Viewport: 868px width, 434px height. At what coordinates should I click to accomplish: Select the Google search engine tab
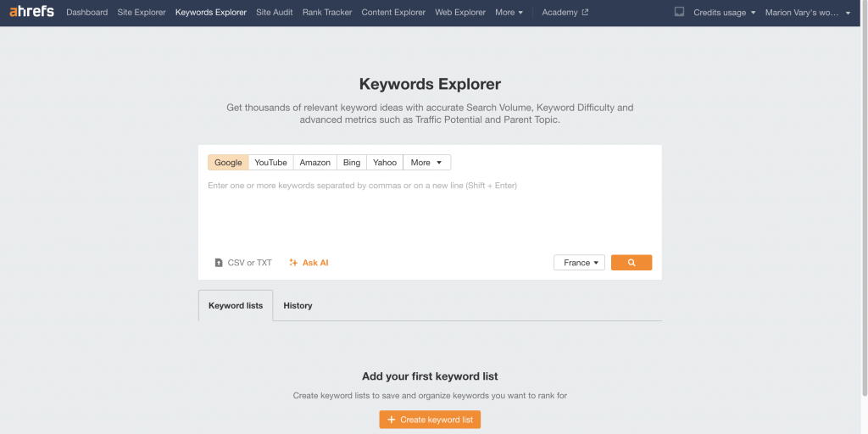[x=228, y=162]
